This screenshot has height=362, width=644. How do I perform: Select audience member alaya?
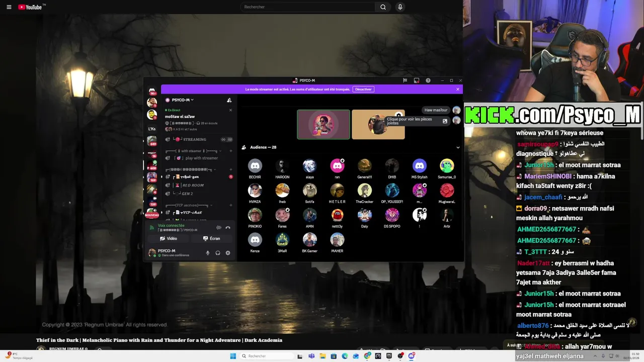tap(309, 169)
